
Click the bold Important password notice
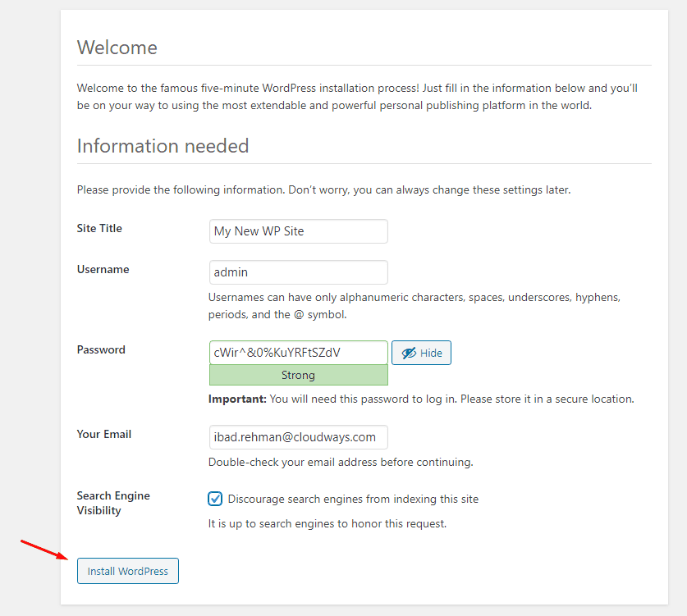pos(421,399)
